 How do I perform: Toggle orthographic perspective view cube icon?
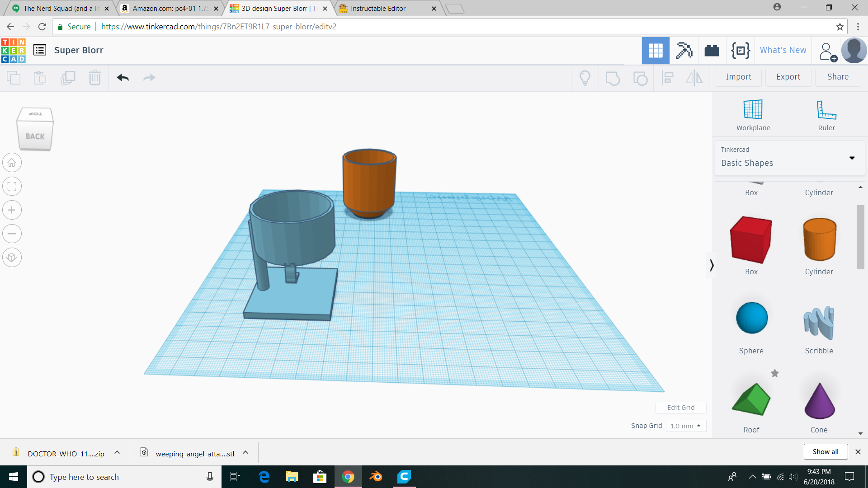[12, 257]
